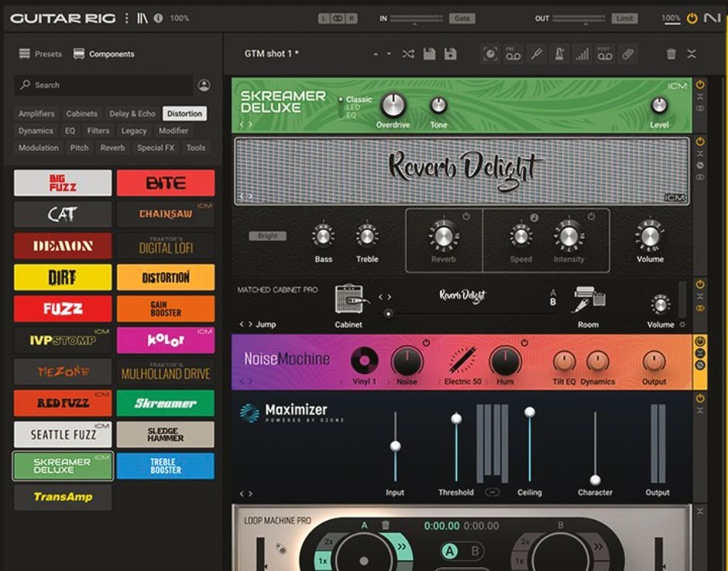The height and width of the screenshot is (571, 728).
Task: Select the TransAmp component
Action: (x=63, y=497)
